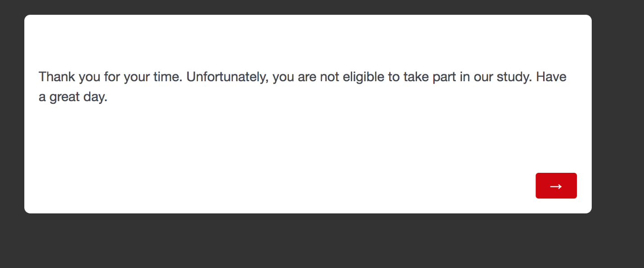Click the red next arrow button

point(556,186)
